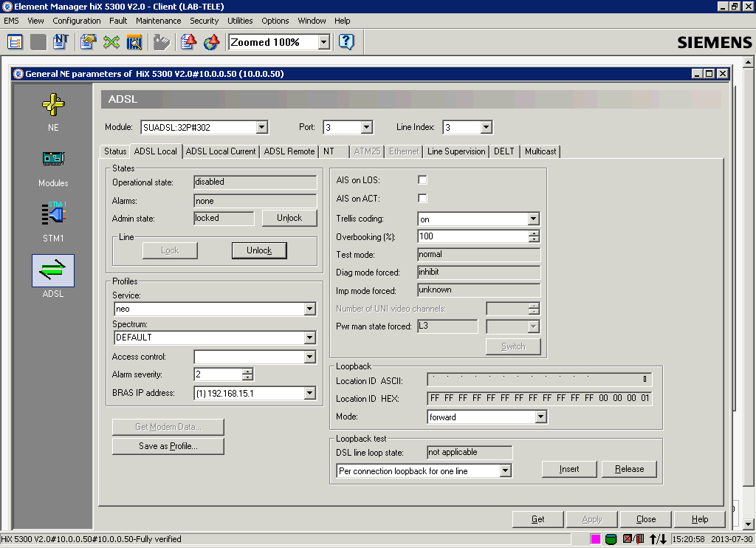Toggle the AIS on LOS checkbox
This screenshot has width=756, height=548.
tap(422, 180)
